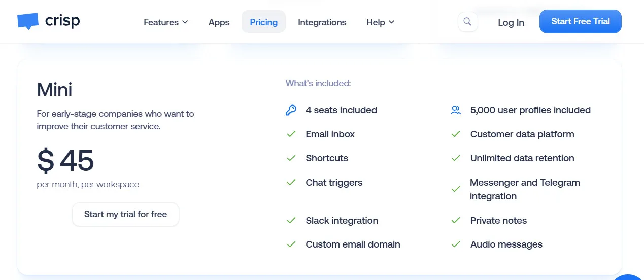The image size is (644, 280).
Task: Click the key icon beside 4 seats included
Action: pyautogui.click(x=291, y=110)
